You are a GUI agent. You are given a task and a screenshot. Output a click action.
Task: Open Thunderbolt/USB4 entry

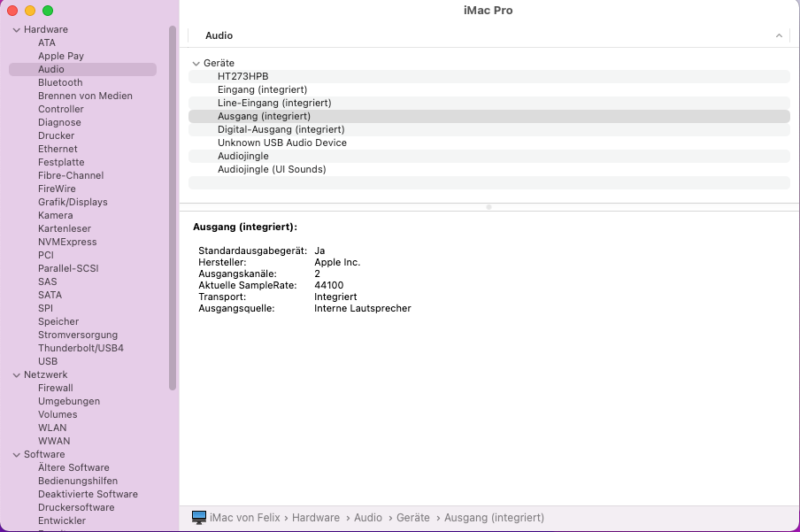81,348
